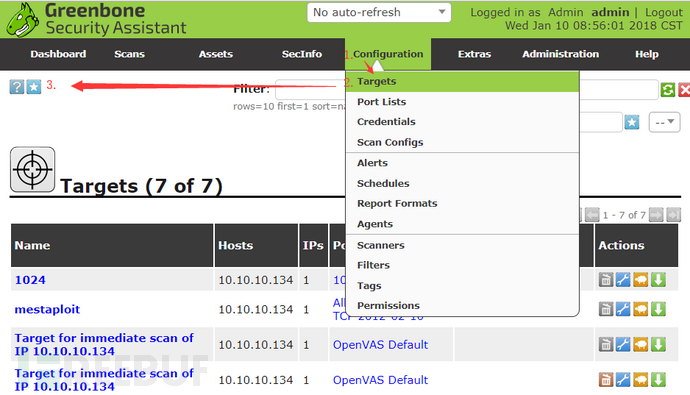690x395 pixels.
Task: Click the Logout link
Action: (x=664, y=12)
